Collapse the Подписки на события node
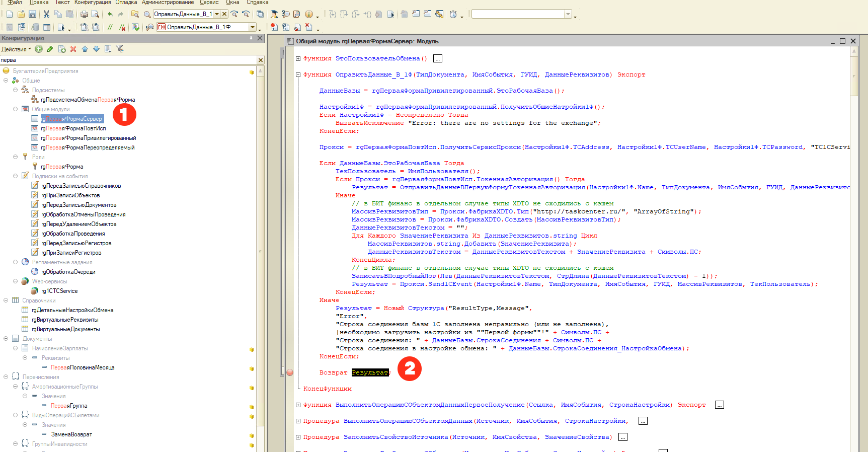The image size is (868, 452). [15, 176]
